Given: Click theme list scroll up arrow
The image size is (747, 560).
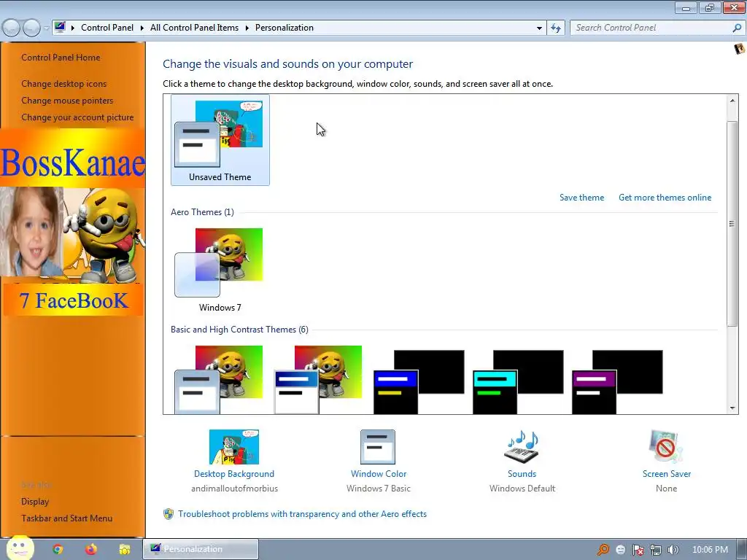Looking at the screenshot, I should pos(732,101).
